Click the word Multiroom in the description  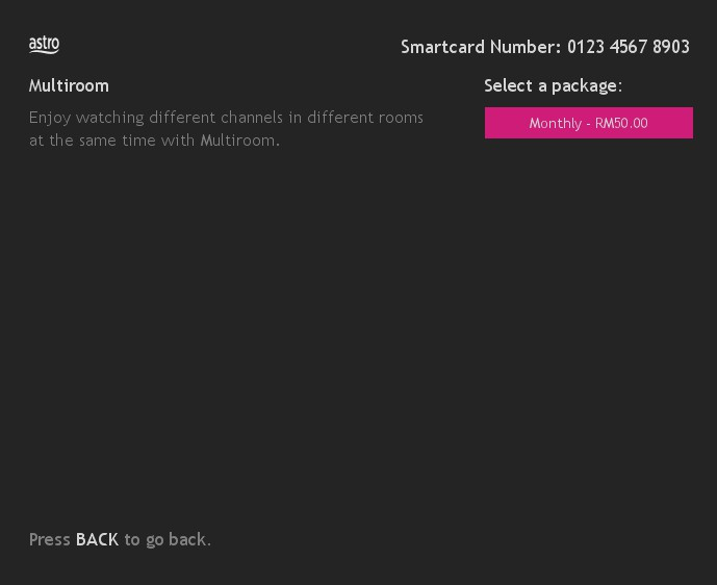(x=238, y=140)
